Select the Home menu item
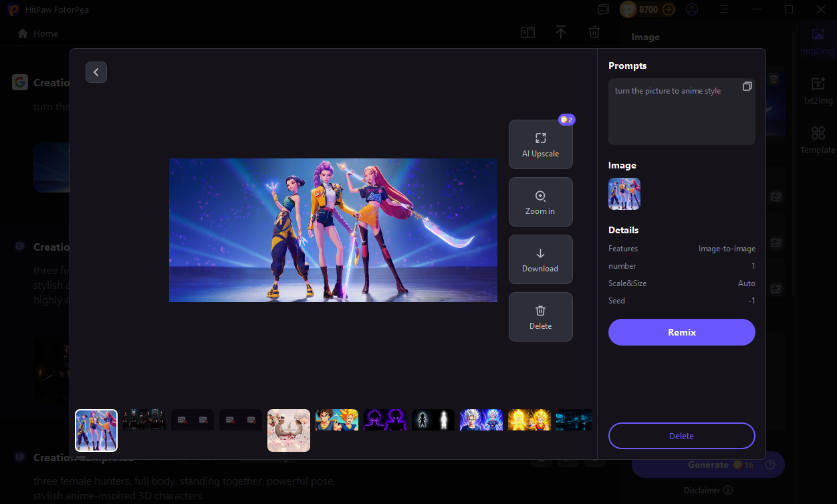Viewport: 837px width, 504px height. pyautogui.click(x=37, y=33)
